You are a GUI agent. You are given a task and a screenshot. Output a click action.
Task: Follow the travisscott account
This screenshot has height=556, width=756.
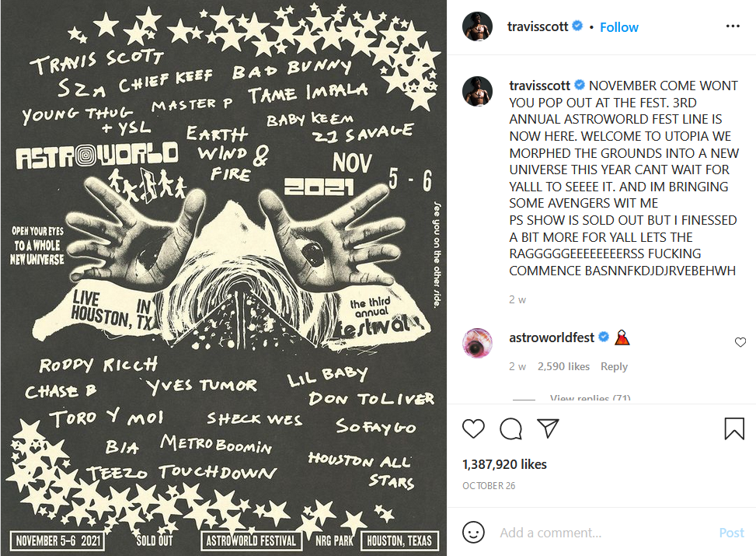pyautogui.click(x=618, y=27)
